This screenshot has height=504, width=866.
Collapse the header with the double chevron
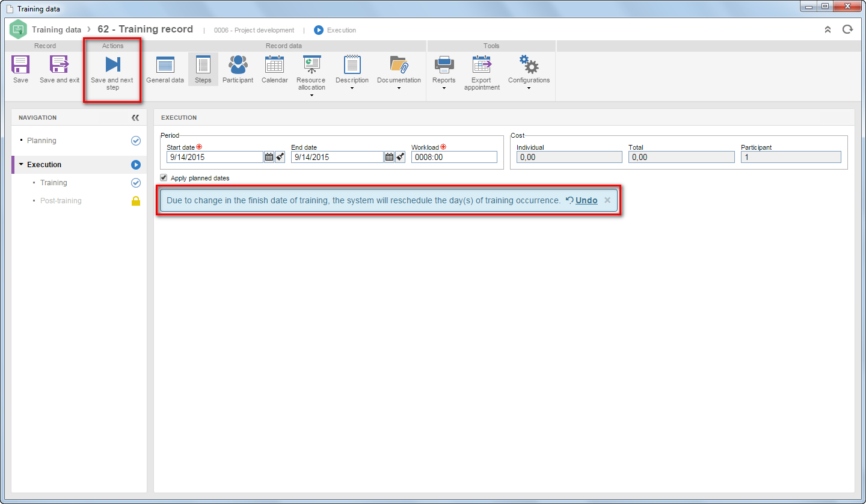tap(828, 29)
